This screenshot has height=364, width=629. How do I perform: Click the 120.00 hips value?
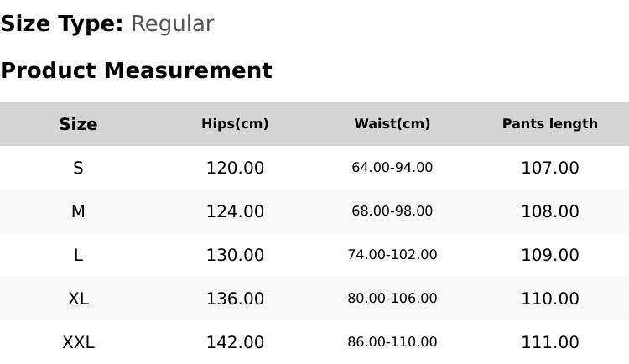tap(235, 168)
